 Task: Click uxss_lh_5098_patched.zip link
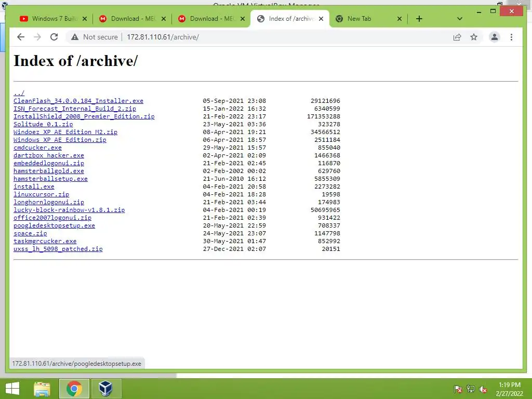58,249
